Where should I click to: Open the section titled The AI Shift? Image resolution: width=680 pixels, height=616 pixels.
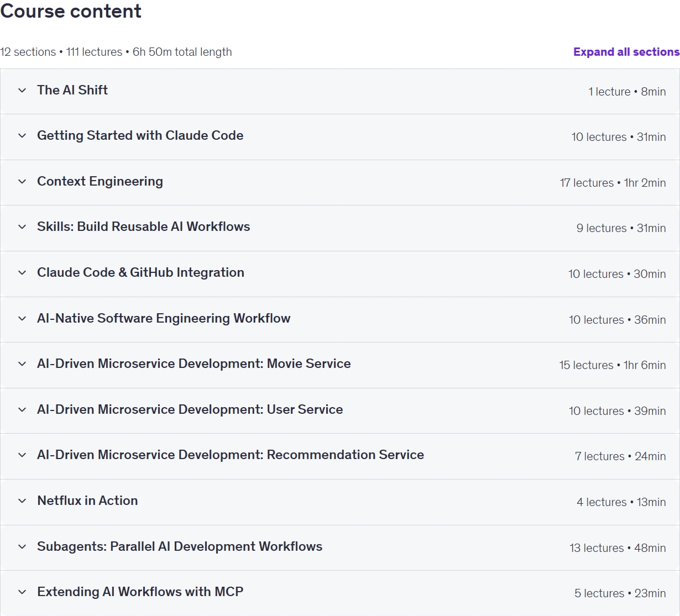pyautogui.click(x=72, y=90)
